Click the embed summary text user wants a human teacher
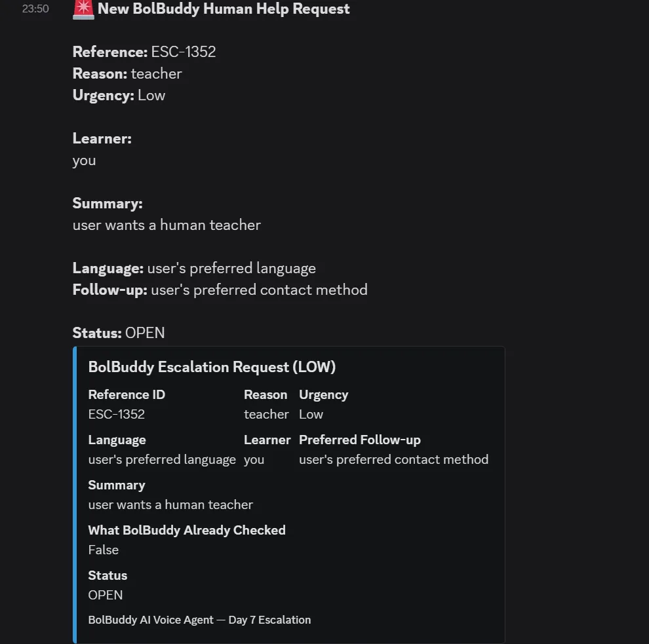 170,504
